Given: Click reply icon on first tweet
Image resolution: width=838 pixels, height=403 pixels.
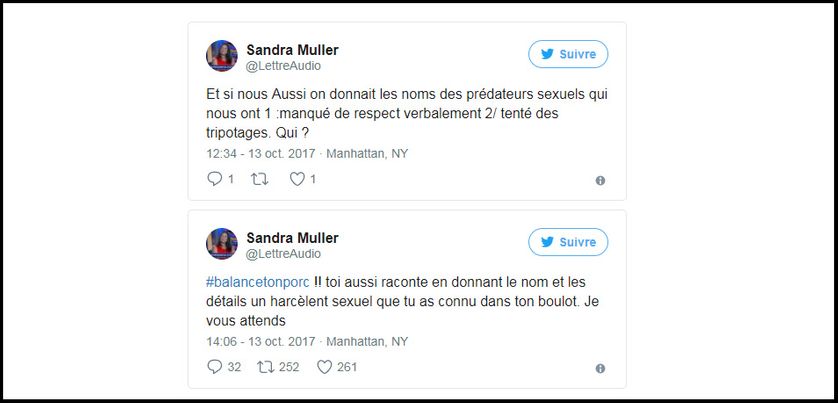Looking at the screenshot, I should tap(214, 179).
